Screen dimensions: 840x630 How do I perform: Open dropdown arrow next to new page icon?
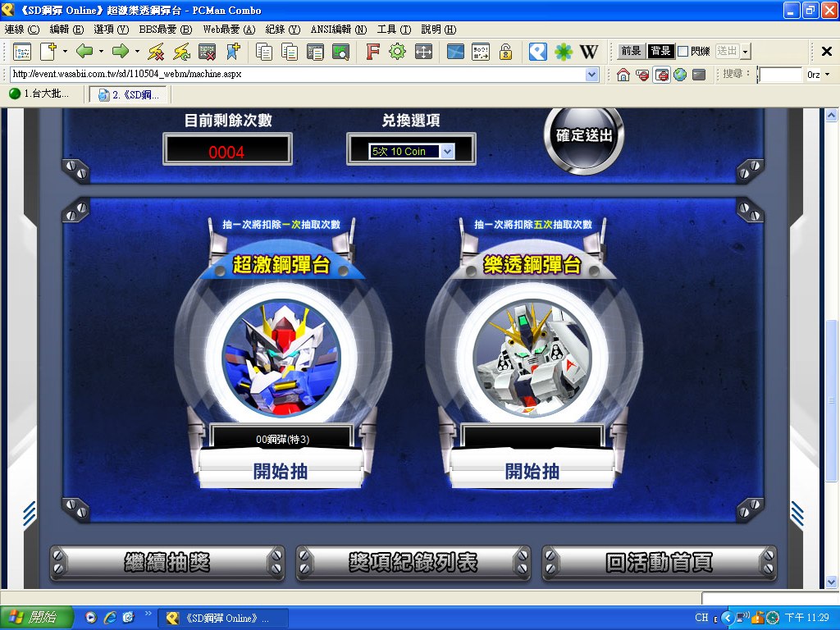point(66,52)
